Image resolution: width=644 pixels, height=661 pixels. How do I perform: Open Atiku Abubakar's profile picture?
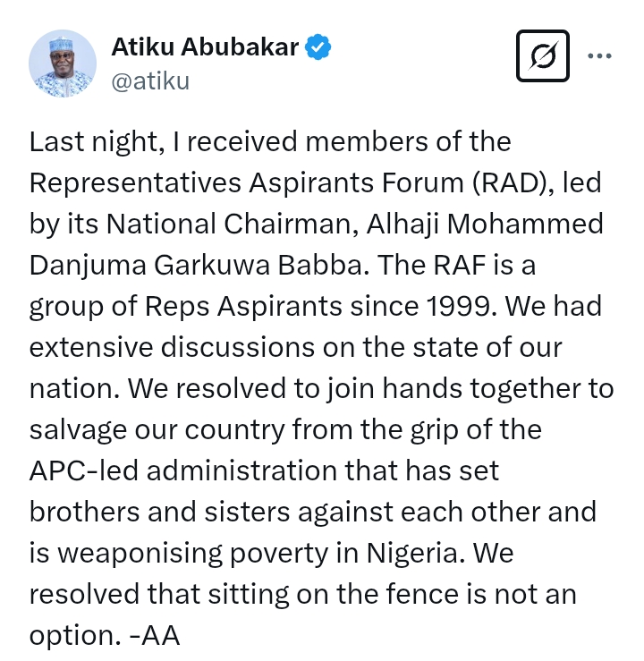pyautogui.click(x=63, y=64)
